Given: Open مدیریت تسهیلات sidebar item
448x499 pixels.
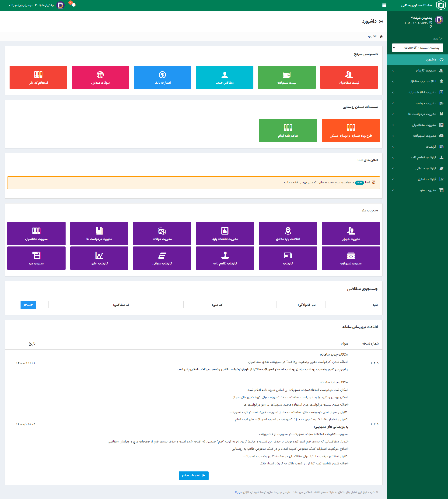Looking at the screenshot, I should click(424, 136).
